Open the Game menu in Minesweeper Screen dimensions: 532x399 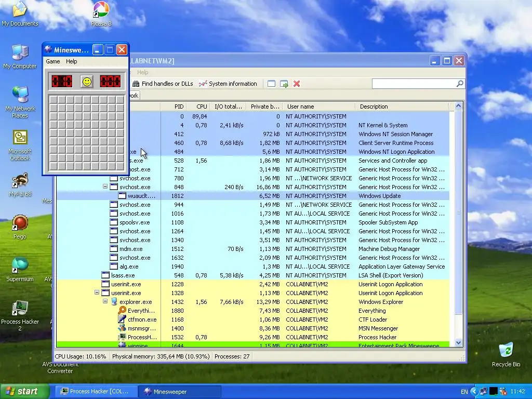click(x=53, y=61)
